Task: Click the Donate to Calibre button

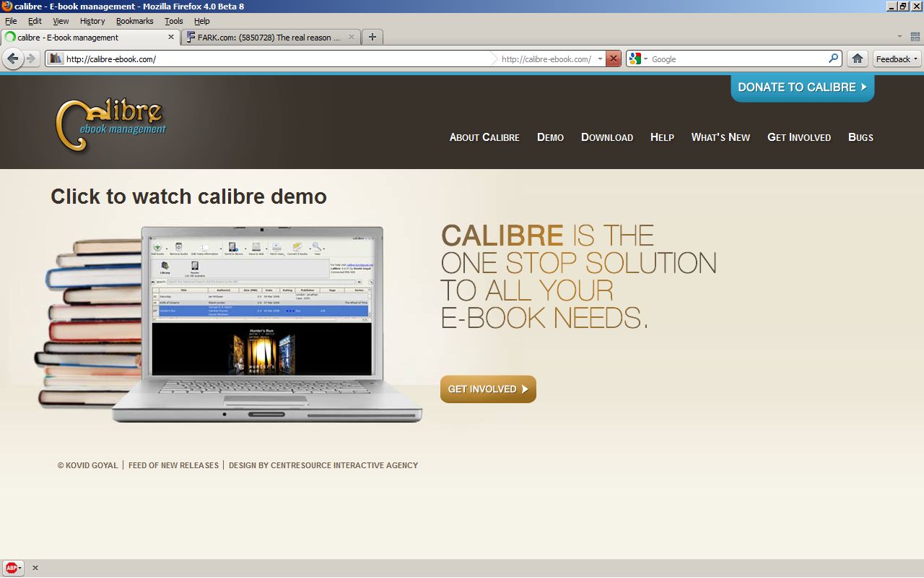Action: 802,87
